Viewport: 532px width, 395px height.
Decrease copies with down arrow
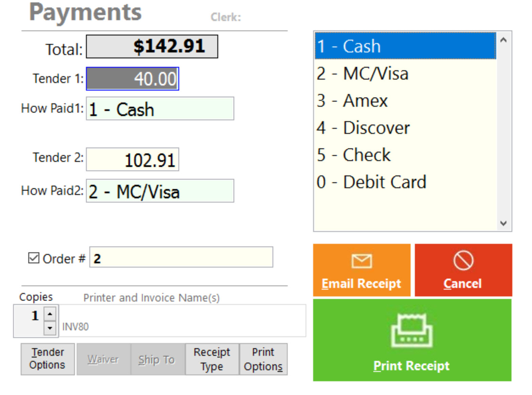[x=50, y=328]
